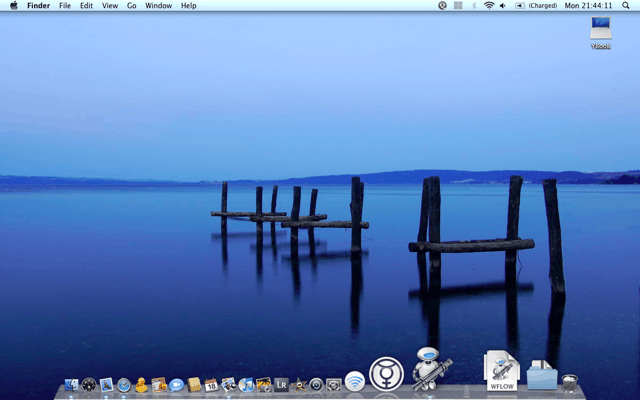Image resolution: width=640 pixels, height=400 pixels.
Task: Open the volume control menu
Action: pos(503,6)
